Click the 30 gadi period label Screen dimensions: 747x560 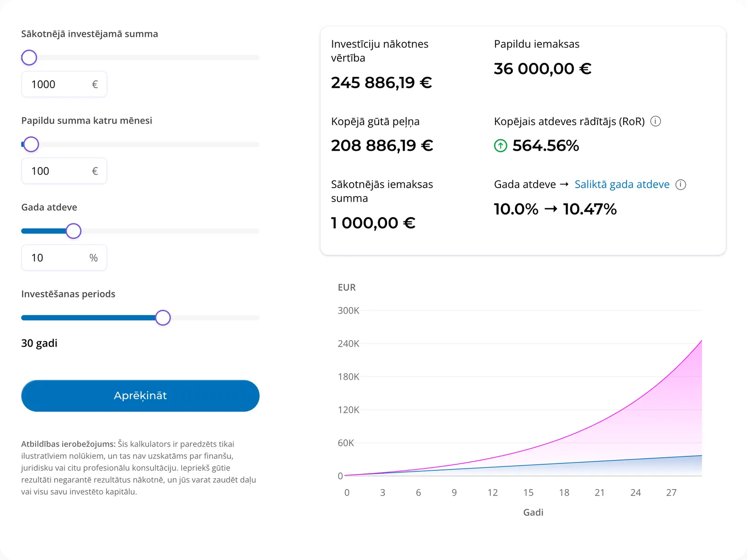pos(39,343)
